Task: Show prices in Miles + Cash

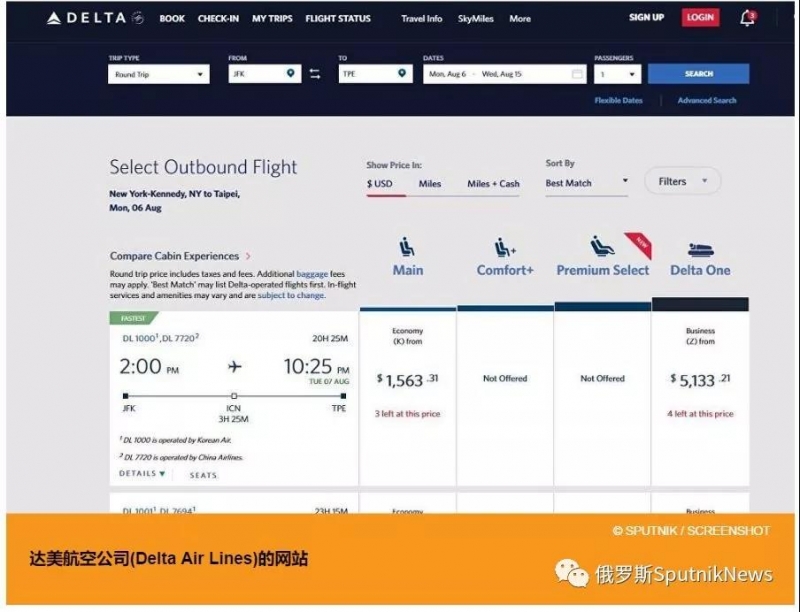Action: (x=493, y=184)
